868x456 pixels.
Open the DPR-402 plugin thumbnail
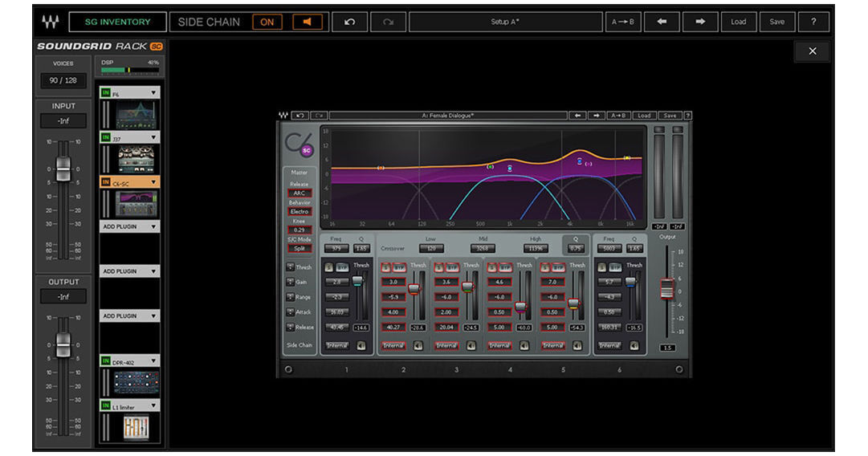136,382
